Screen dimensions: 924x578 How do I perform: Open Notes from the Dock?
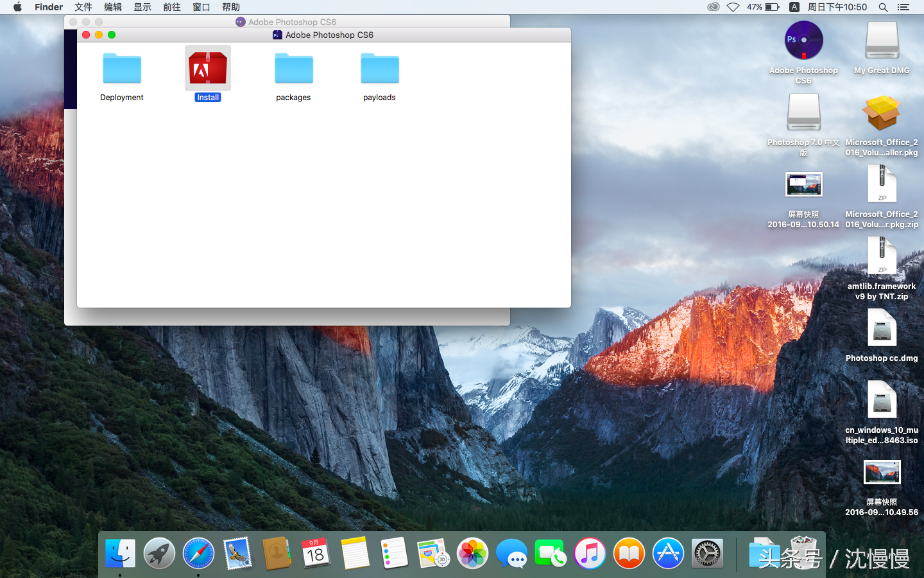click(355, 553)
